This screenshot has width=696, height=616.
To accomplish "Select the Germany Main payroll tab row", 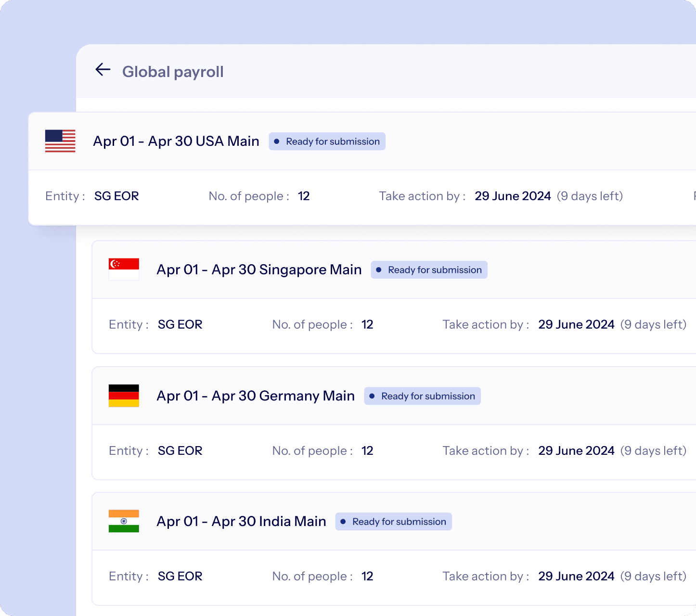I will [x=255, y=396].
